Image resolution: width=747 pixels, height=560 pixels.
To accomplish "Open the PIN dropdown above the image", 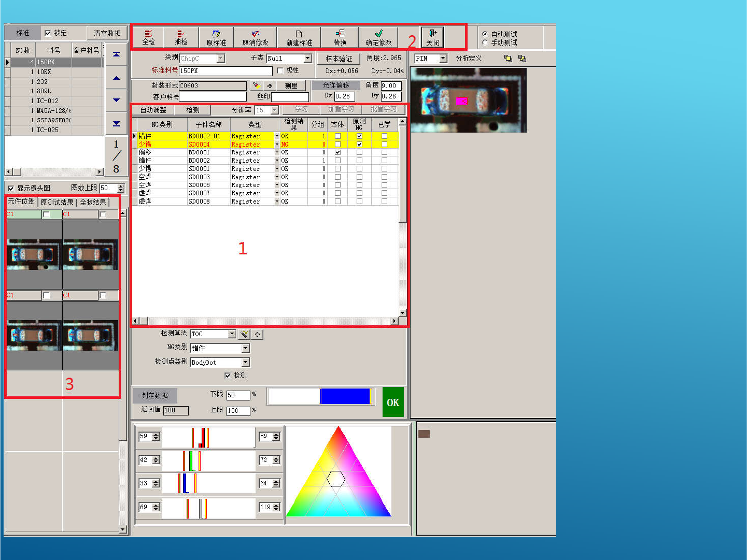I will [x=443, y=59].
